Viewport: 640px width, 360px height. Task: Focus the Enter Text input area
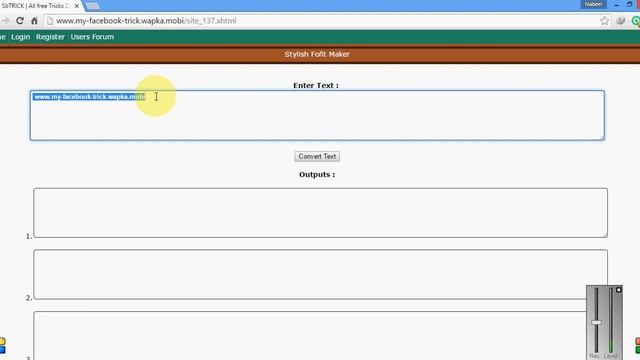tap(317, 116)
